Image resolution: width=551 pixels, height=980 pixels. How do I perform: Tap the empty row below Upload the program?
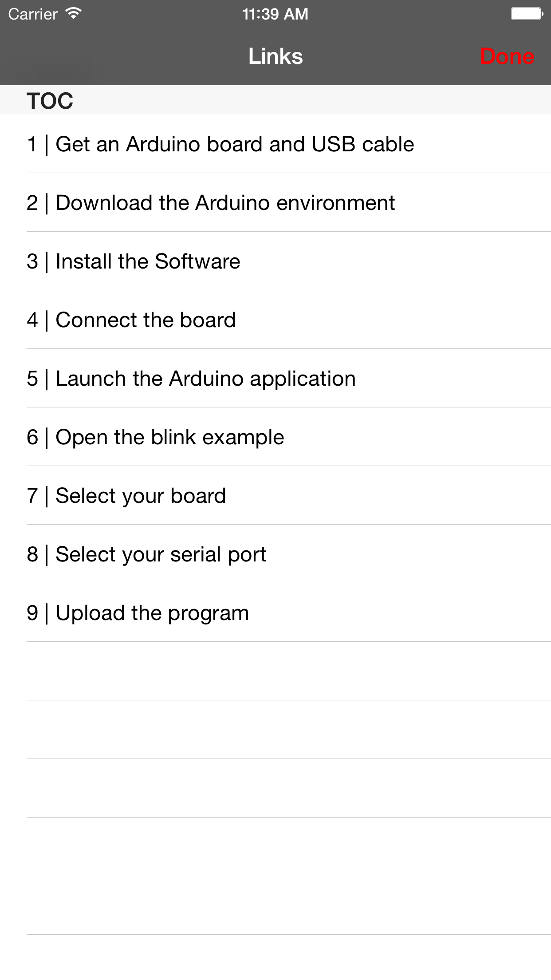click(275, 670)
